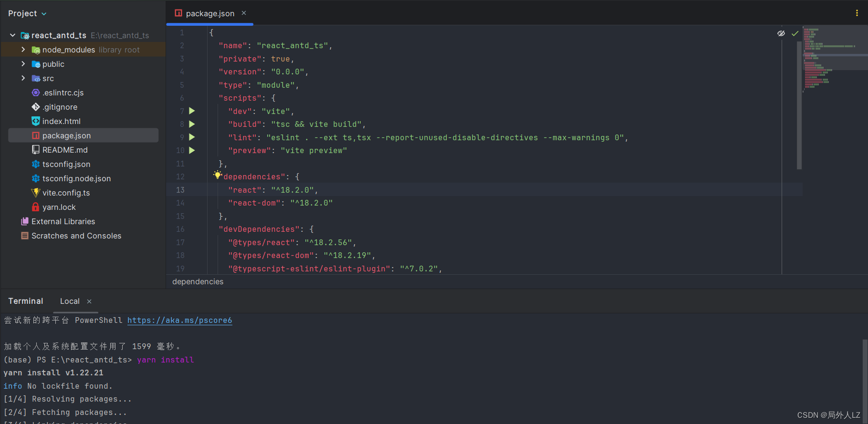Click line number 13 in the gutter
This screenshot has width=868, height=424.
[180, 190]
